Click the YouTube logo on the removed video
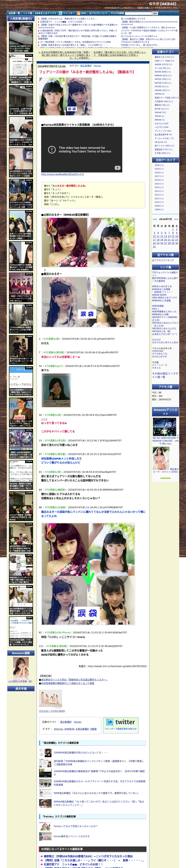The image size is (186, 868). pos(117,168)
